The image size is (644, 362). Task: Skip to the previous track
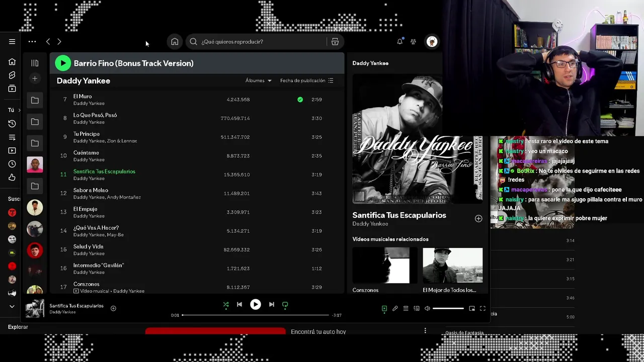click(x=239, y=304)
